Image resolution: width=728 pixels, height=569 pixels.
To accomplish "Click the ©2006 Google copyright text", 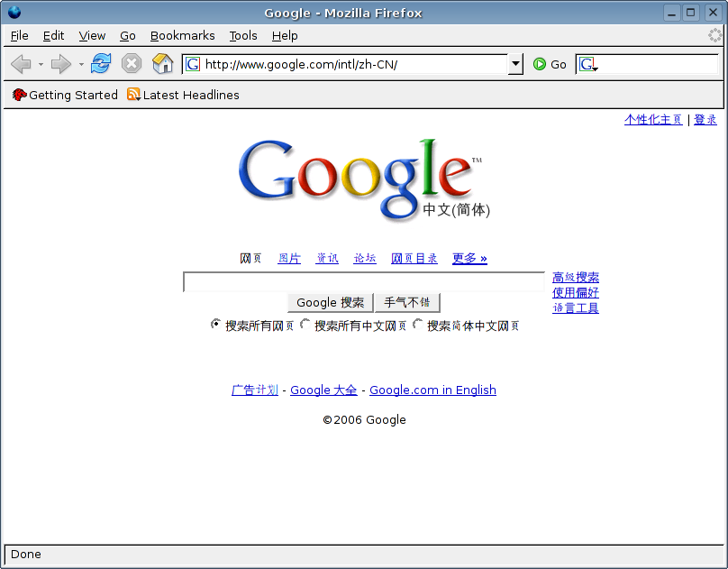I will coord(364,420).
